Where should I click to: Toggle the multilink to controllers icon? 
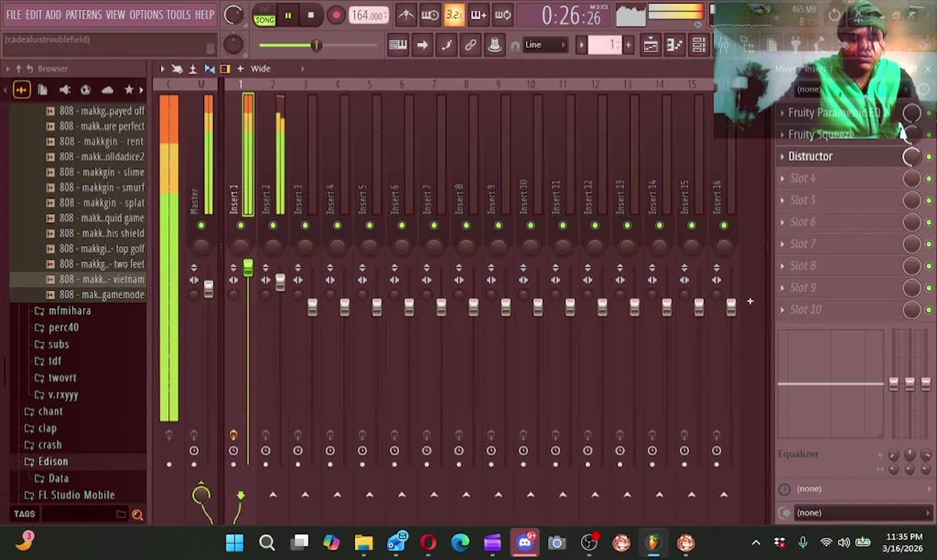click(x=470, y=45)
